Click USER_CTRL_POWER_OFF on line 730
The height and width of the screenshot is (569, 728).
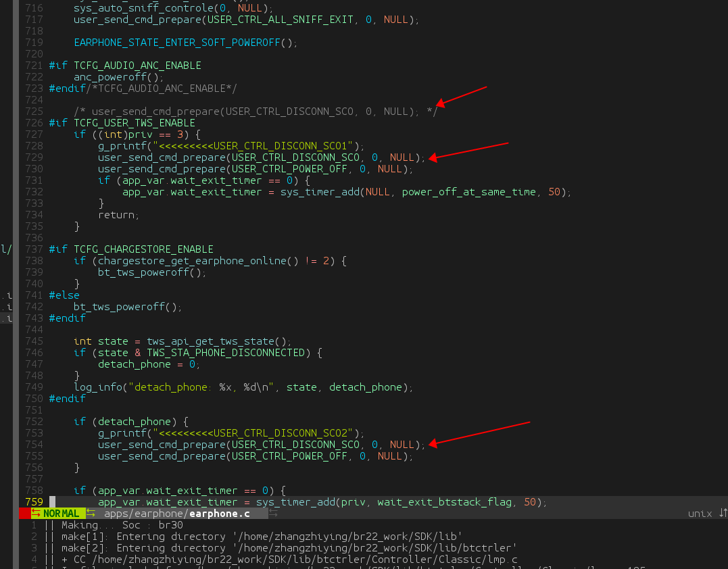(x=289, y=169)
